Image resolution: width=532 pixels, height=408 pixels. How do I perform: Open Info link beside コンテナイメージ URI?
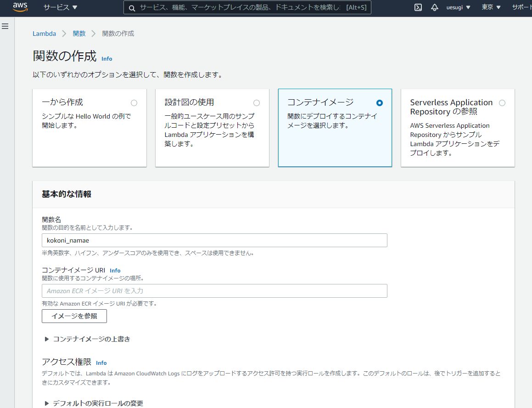coord(115,271)
